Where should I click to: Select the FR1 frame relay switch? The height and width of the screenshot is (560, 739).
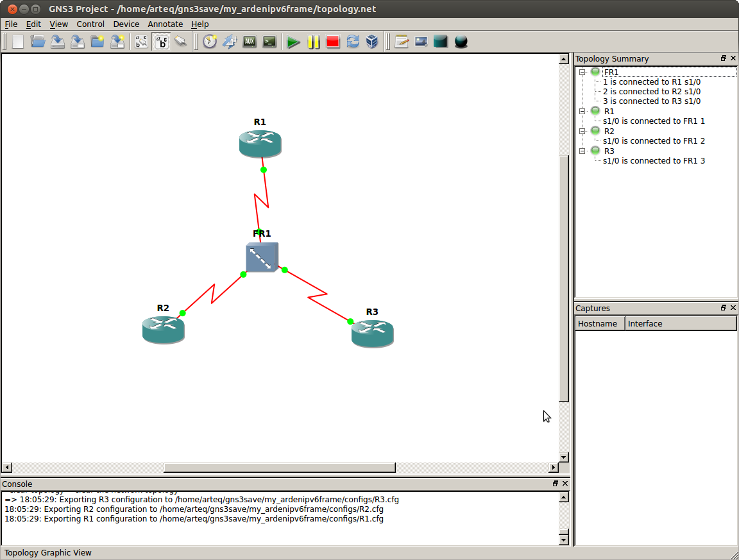click(262, 257)
